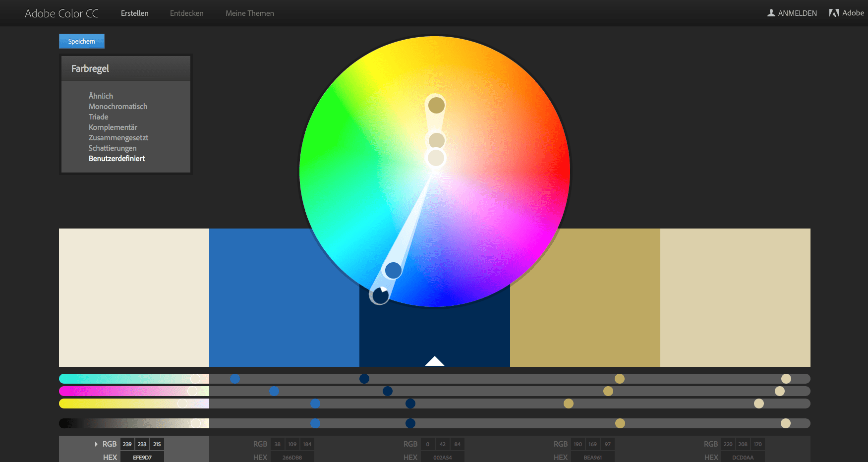
Task: Click the dark navy handle on color wheel
Action: coord(380,295)
